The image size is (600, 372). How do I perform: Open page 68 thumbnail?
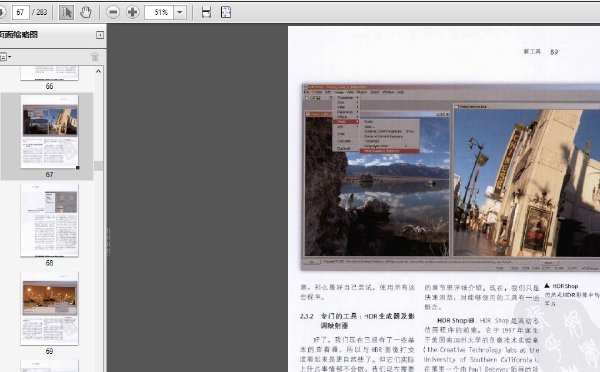49,220
